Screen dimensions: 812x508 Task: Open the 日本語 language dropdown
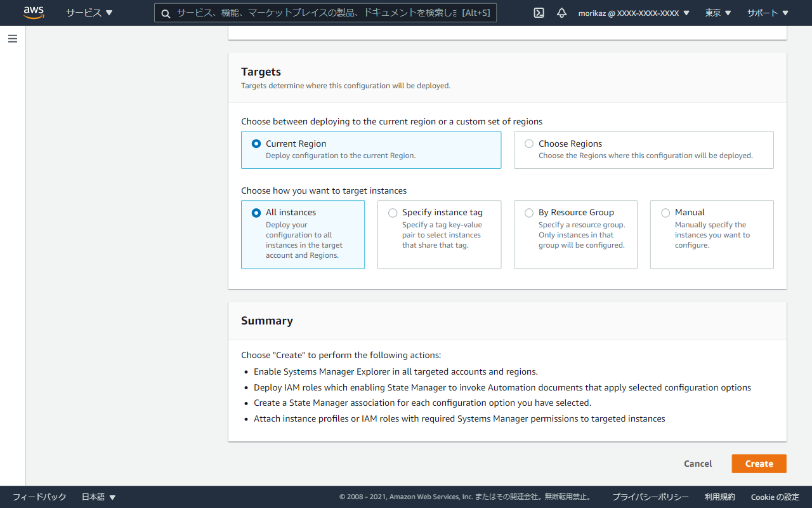pos(98,497)
